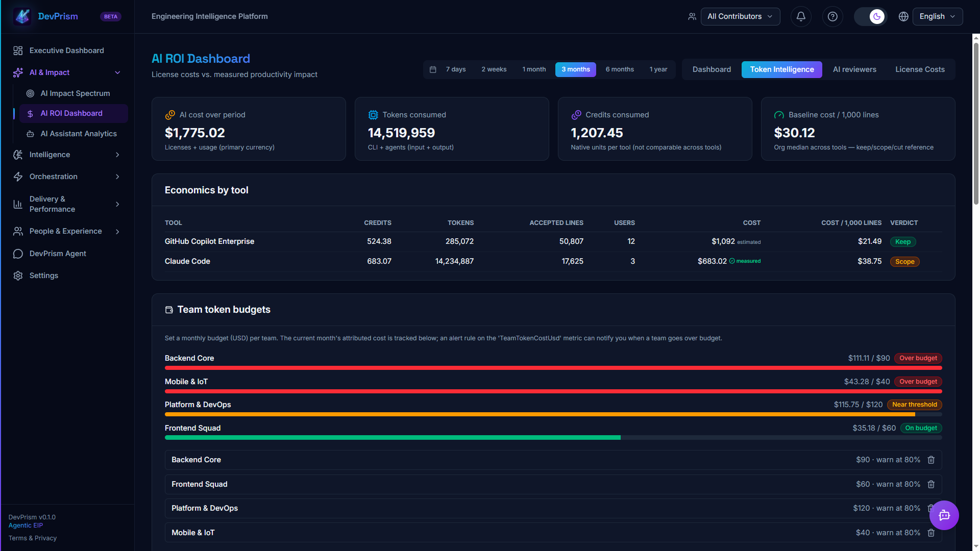
Task: Click the contributors people icon
Action: tap(692, 16)
